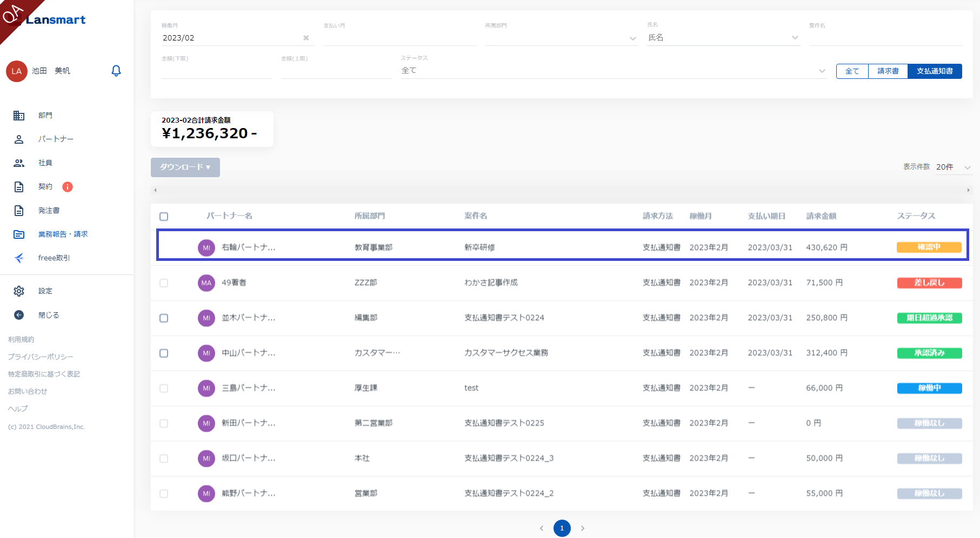Viewport: 980px width, 538px height.
Task: Open the 部門 building icon in sidebar
Action: pos(19,116)
